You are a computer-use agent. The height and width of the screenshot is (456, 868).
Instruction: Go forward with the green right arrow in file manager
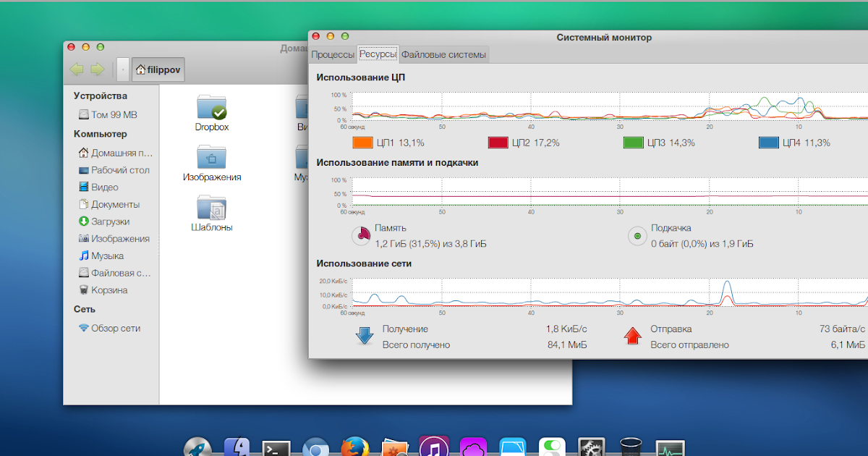point(97,69)
